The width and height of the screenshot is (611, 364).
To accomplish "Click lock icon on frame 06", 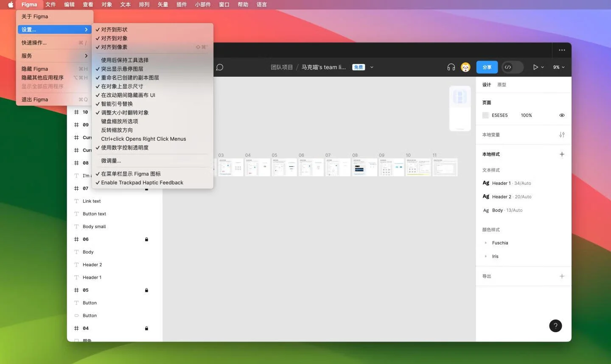I will click(x=146, y=239).
